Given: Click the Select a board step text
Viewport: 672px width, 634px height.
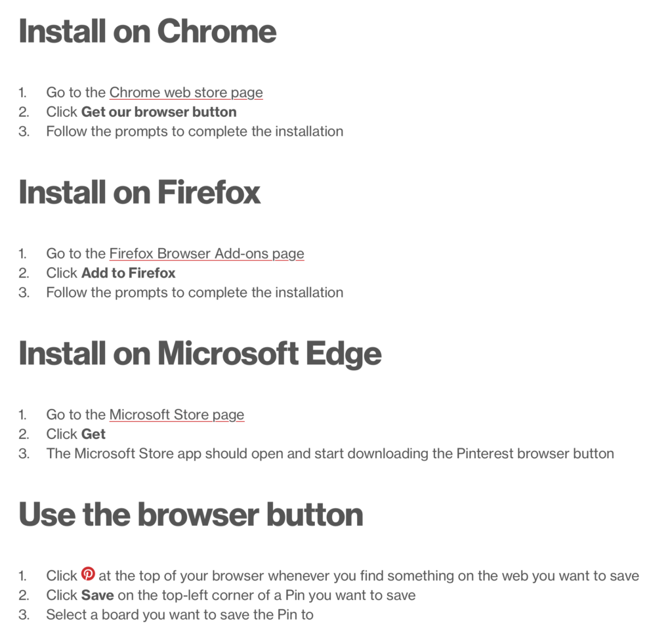Looking at the screenshot, I should point(179,615).
